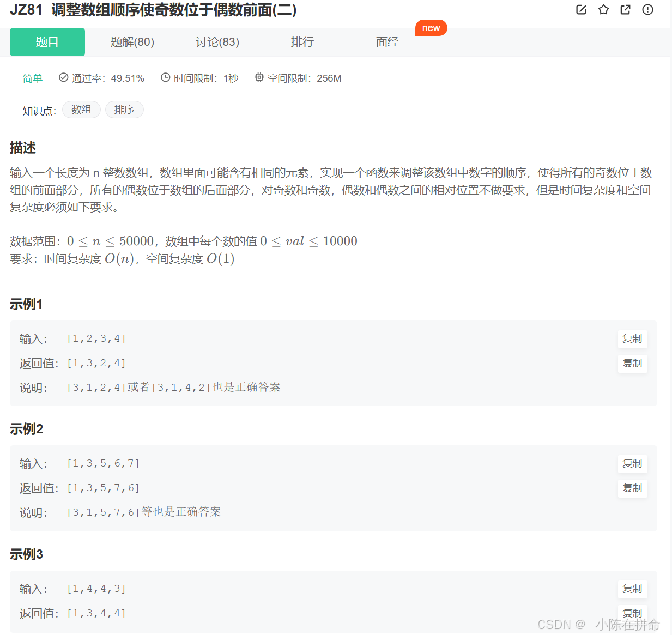Click example 1 input value [1,2,3,4]
The width and height of the screenshot is (672, 635).
[96, 338]
